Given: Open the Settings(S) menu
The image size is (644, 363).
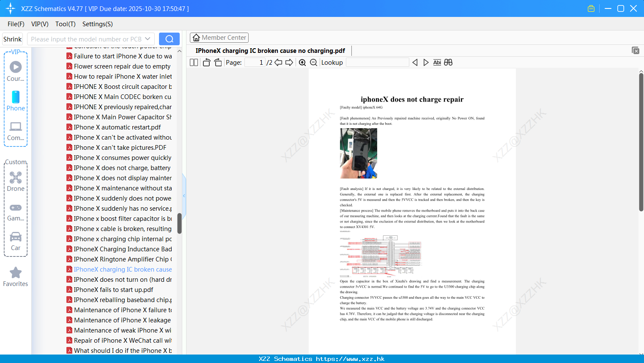Looking at the screenshot, I should pyautogui.click(x=98, y=24).
